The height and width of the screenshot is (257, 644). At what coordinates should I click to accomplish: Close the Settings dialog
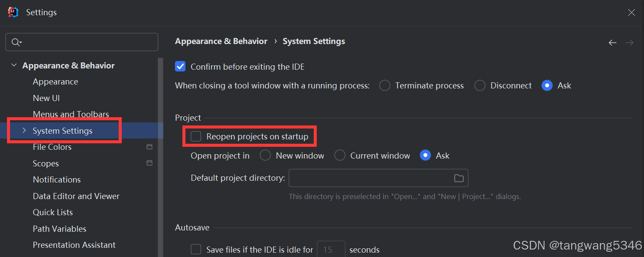(631, 12)
